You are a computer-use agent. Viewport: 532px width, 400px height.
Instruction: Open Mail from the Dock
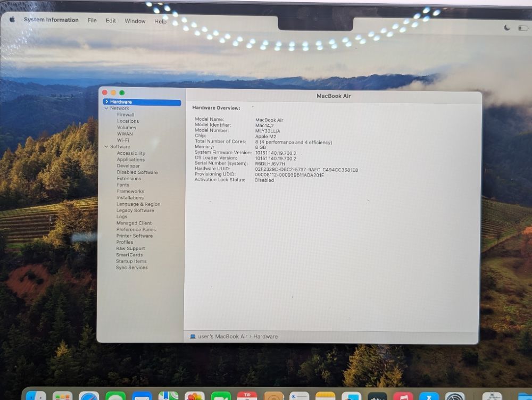click(x=142, y=396)
